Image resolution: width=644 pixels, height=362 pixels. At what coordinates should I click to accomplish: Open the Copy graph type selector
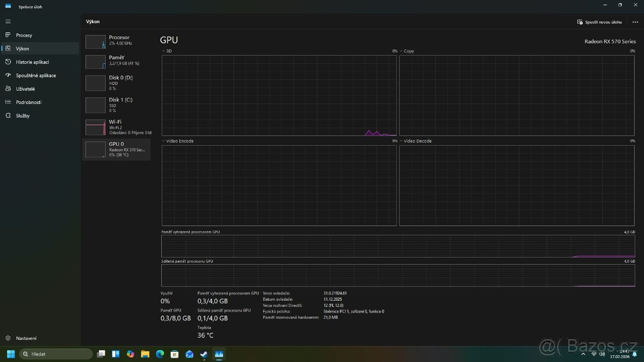[401, 50]
